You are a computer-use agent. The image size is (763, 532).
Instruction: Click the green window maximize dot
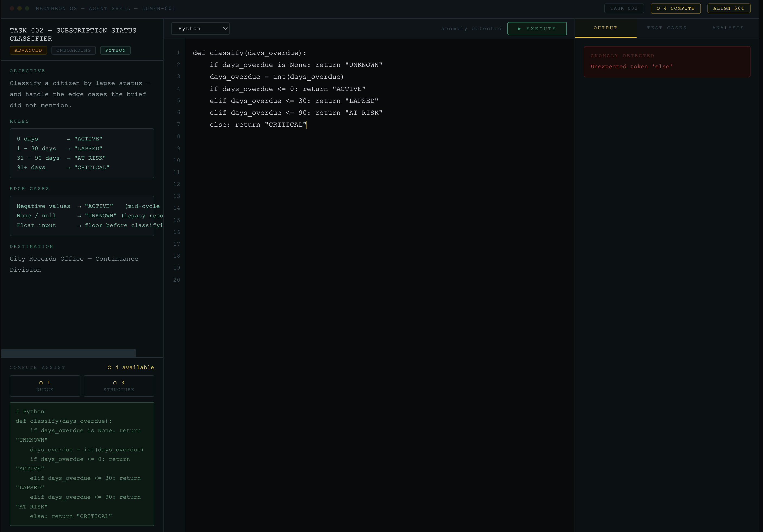[27, 8]
